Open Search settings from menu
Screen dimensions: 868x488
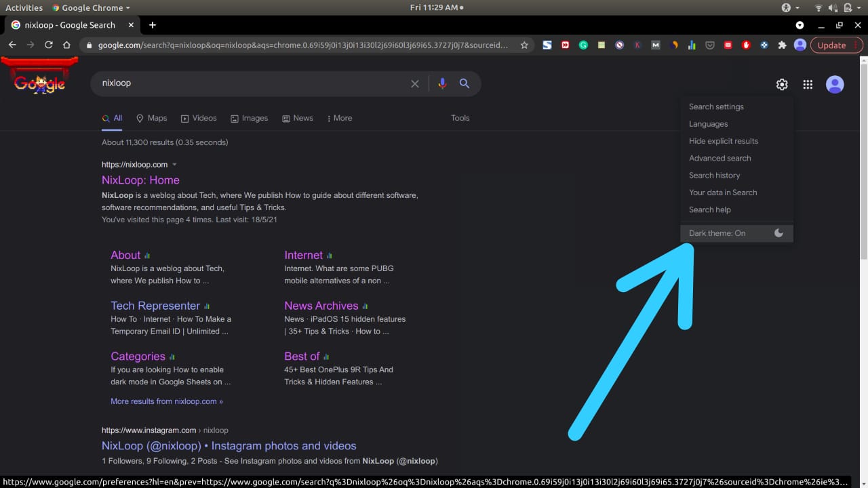pos(716,106)
